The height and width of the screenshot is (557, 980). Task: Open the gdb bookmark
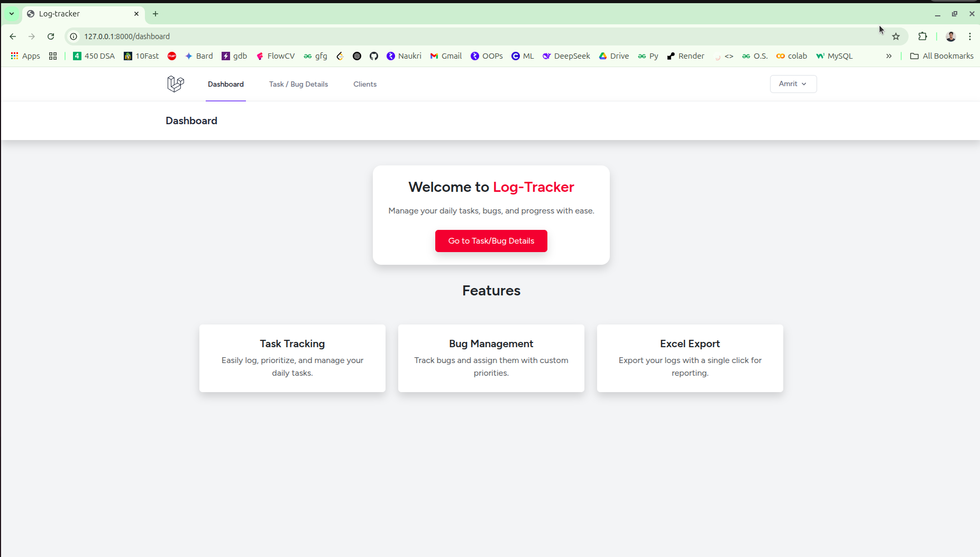234,56
